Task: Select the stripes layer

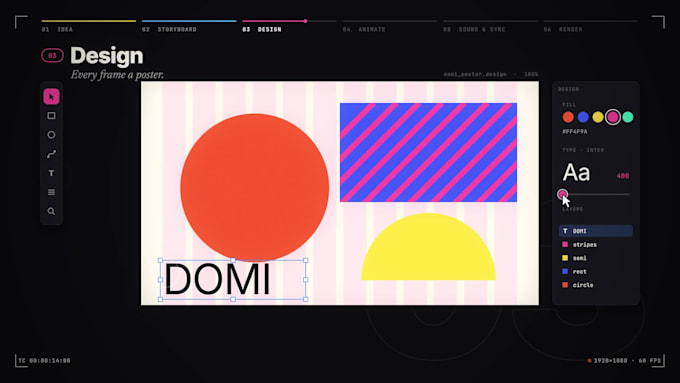Action: [x=596, y=244]
